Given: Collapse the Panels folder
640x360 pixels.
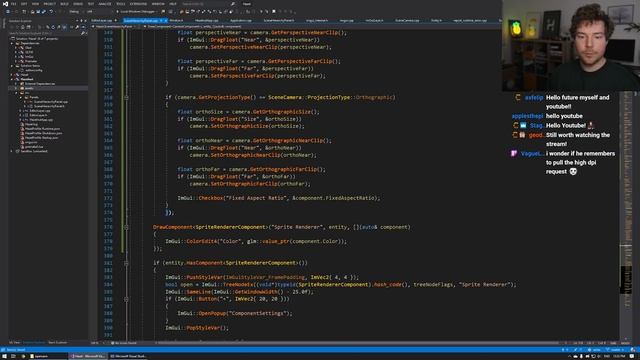Looking at the screenshot, I should point(21,97).
